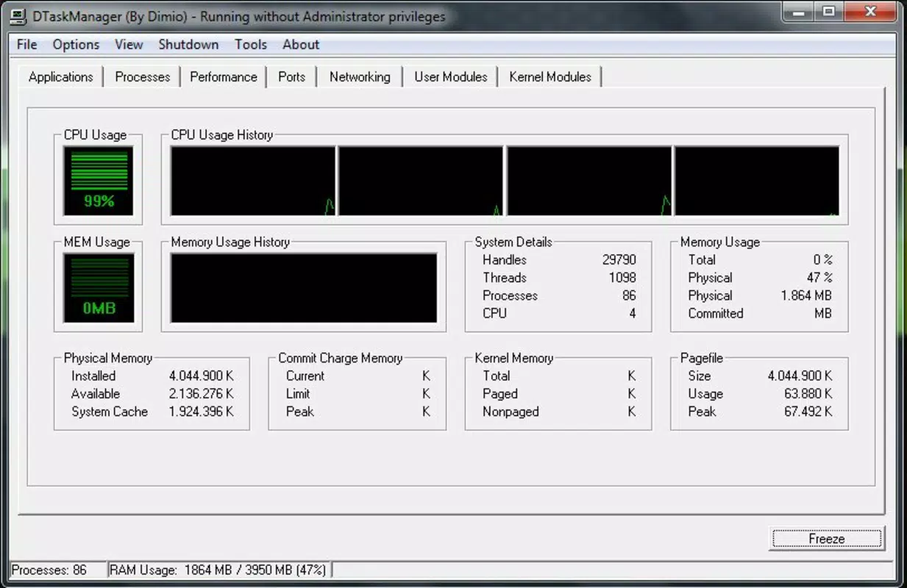
Task: Open the User Modules tab
Action: (x=451, y=77)
